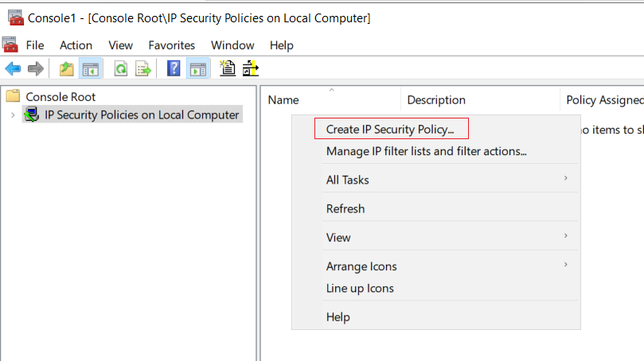This screenshot has width=644, height=361.
Task: Click the Up one level folder icon
Action: (66, 68)
